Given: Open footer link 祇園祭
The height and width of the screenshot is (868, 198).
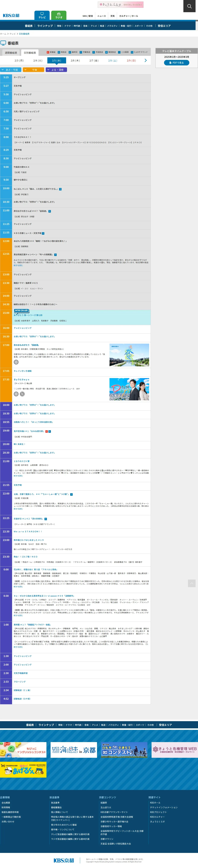Looking at the screenshot, I should coord(104,803).
